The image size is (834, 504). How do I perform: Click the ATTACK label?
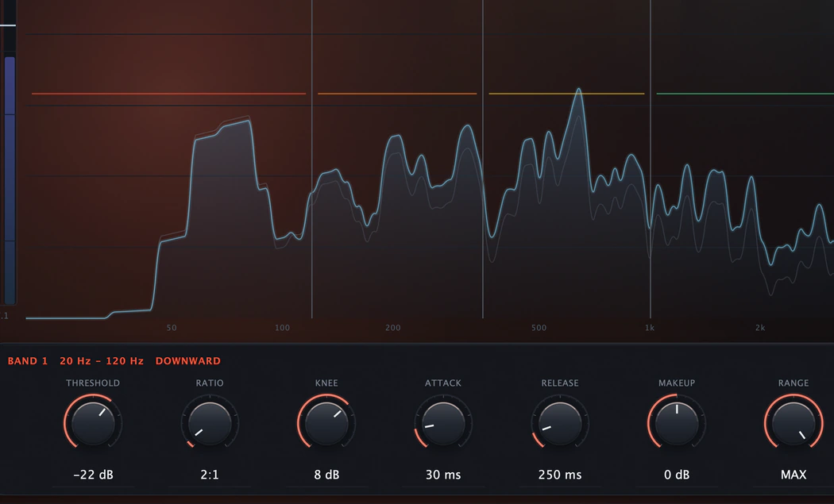point(443,383)
